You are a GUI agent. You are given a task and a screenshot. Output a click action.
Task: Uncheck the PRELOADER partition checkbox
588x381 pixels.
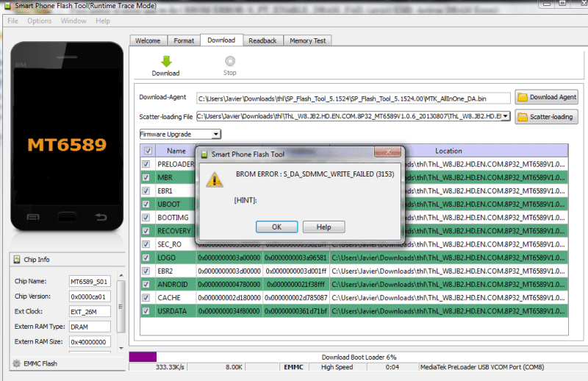[146, 164]
